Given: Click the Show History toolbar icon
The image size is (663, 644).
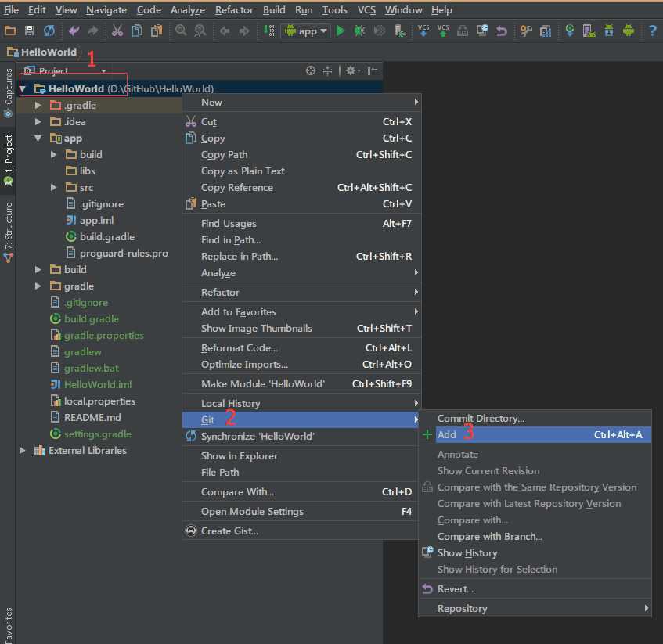Looking at the screenshot, I should pos(482,31).
